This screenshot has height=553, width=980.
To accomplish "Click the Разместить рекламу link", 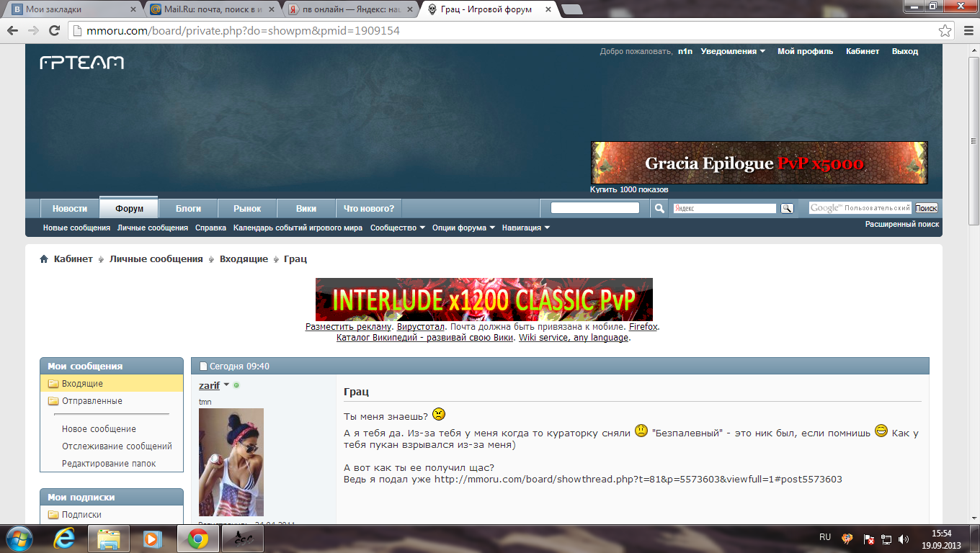I will (x=349, y=327).
